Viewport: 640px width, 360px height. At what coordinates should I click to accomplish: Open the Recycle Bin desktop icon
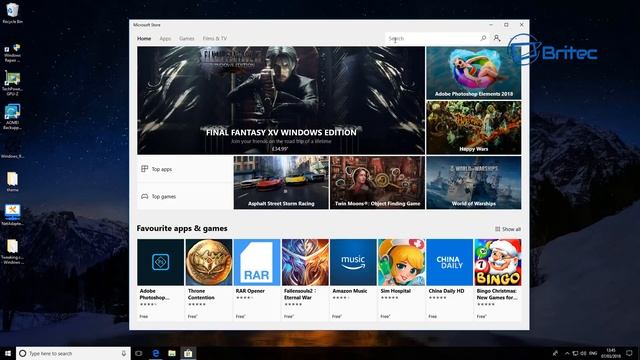12,13
